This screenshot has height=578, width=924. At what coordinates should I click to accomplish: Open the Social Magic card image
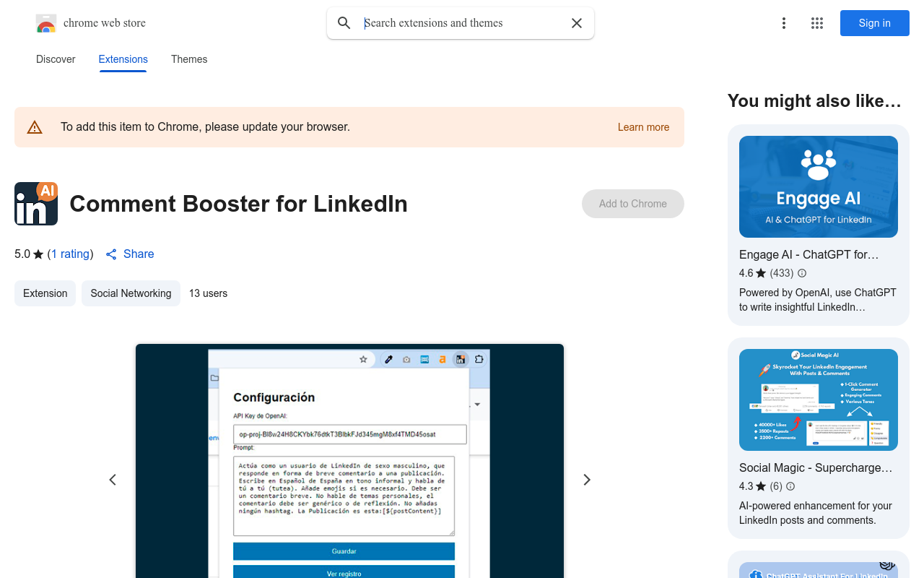coord(819,400)
